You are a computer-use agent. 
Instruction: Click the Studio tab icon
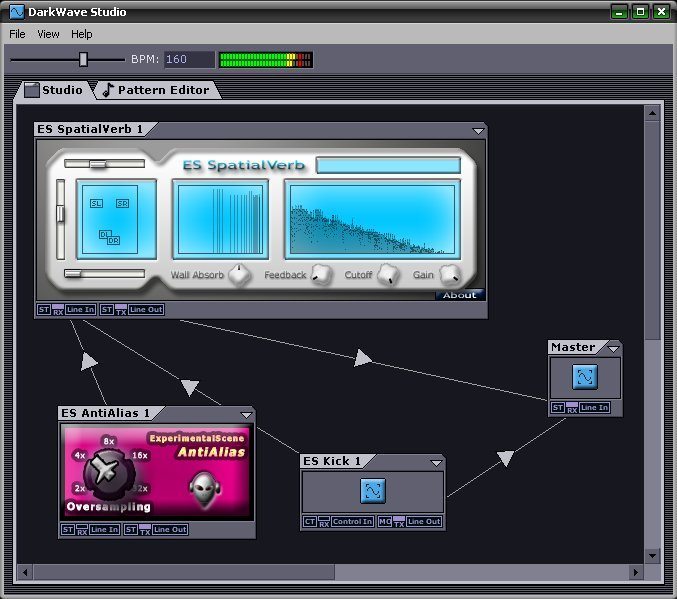pyautogui.click(x=32, y=90)
